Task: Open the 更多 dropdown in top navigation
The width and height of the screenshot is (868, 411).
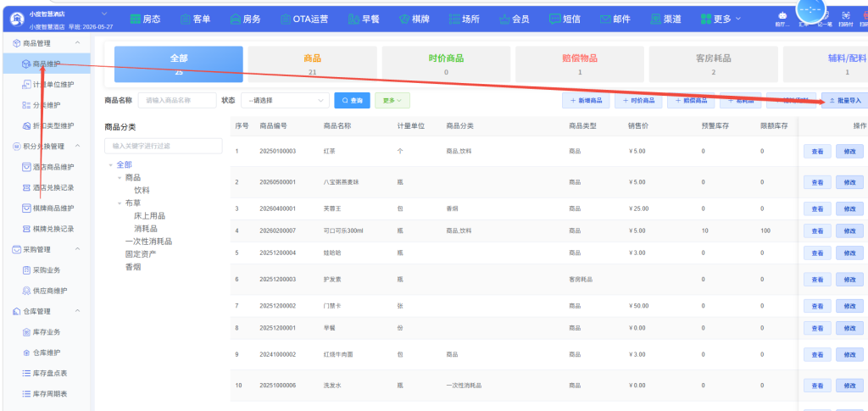Action: pos(721,19)
